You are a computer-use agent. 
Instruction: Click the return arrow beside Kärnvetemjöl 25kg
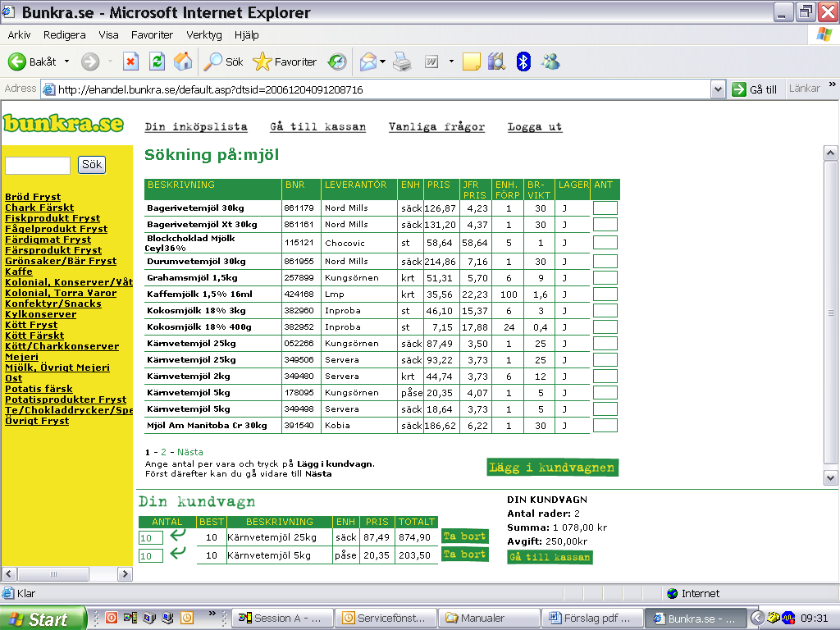pyautogui.click(x=177, y=534)
